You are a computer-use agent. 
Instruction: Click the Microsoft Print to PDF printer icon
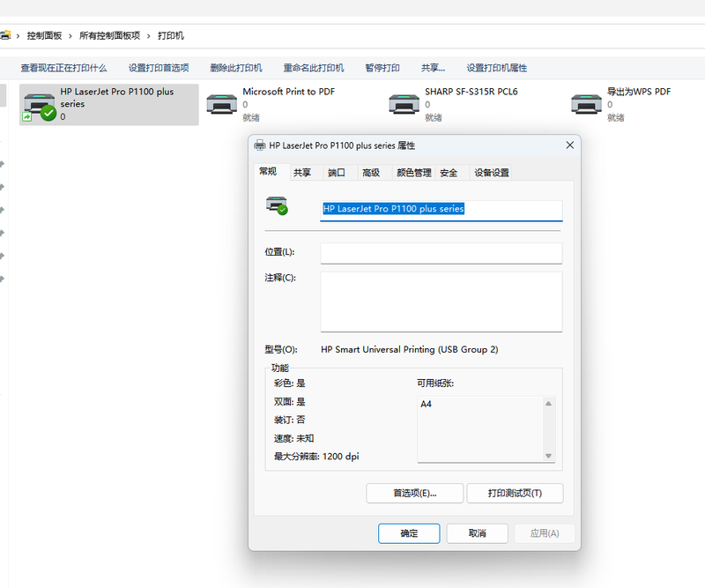221,103
